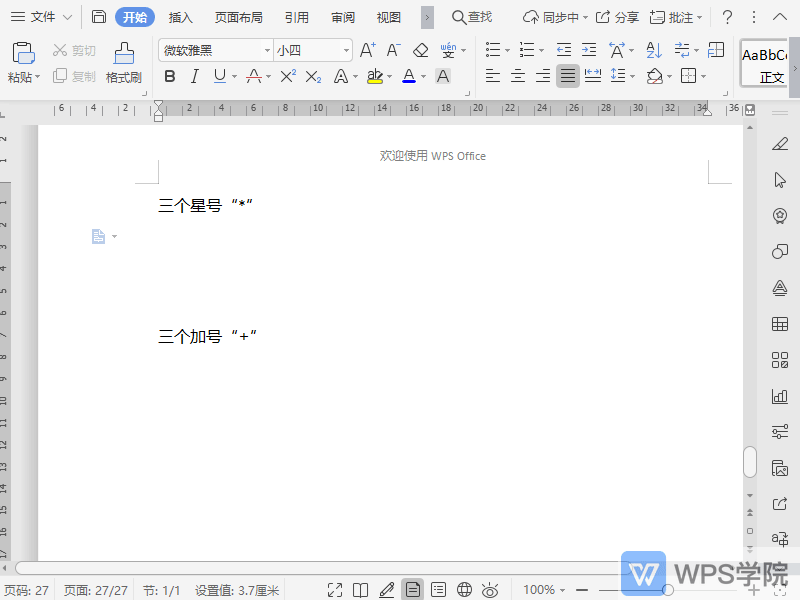800x600 pixels.
Task: Switch to web layout globe icon
Action: (464, 590)
